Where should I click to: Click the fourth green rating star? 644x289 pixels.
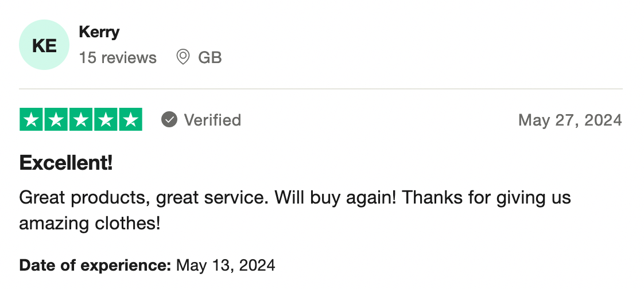click(106, 120)
